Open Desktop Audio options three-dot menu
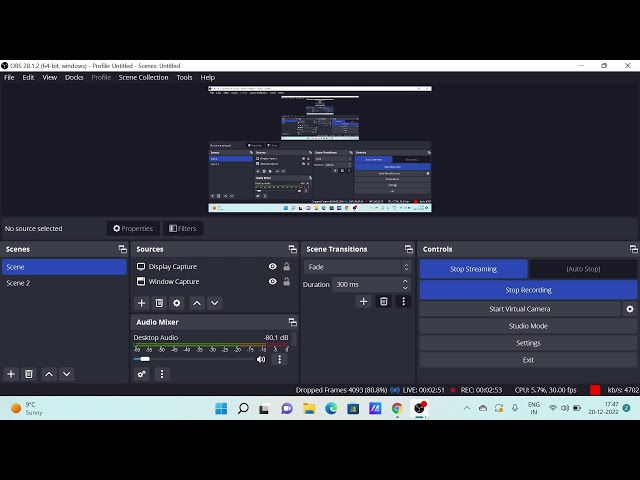The image size is (640, 480). click(280, 359)
